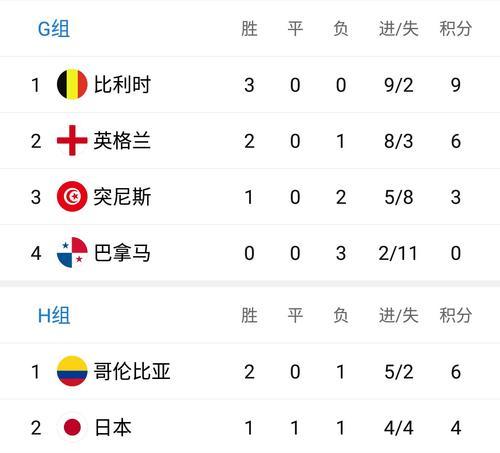Click the Panama flag icon
The width and height of the screenshot is (500, 453).
click(72, 252)
